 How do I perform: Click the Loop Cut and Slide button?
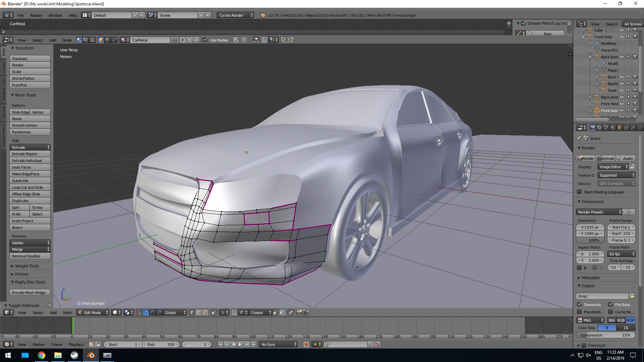[30, 187]
